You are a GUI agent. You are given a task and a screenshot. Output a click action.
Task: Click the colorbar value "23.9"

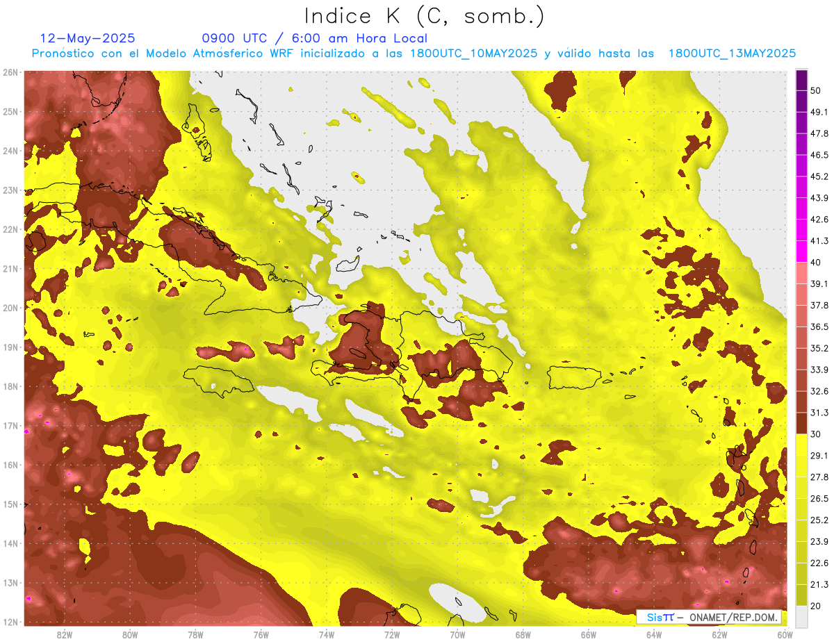[819, 541]
